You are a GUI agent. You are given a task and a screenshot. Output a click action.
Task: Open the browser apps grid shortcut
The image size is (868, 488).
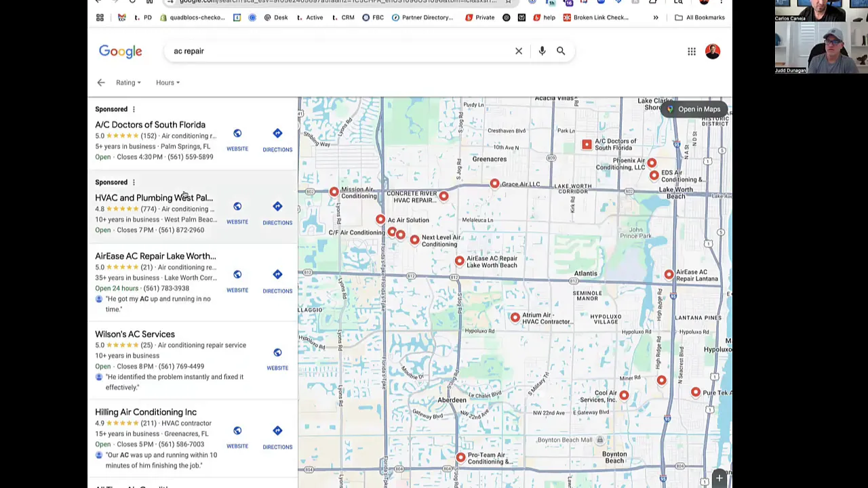pos(100,18)
